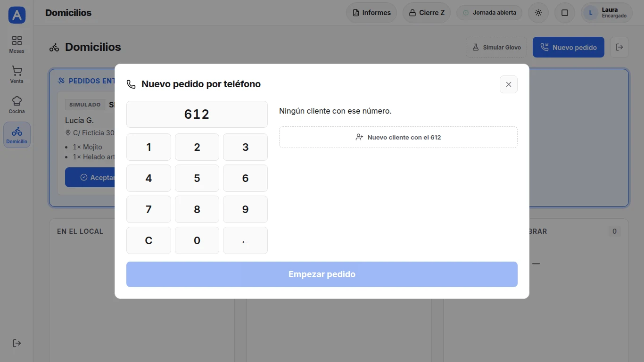This screenshot has height=362, width=644.
Task: Tap digit 6 on the keypad
Action: point(245,178)
